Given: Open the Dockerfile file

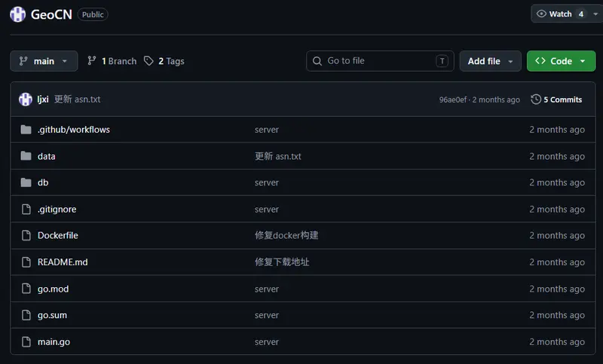Looking at the screenshot, I should 58,235.
